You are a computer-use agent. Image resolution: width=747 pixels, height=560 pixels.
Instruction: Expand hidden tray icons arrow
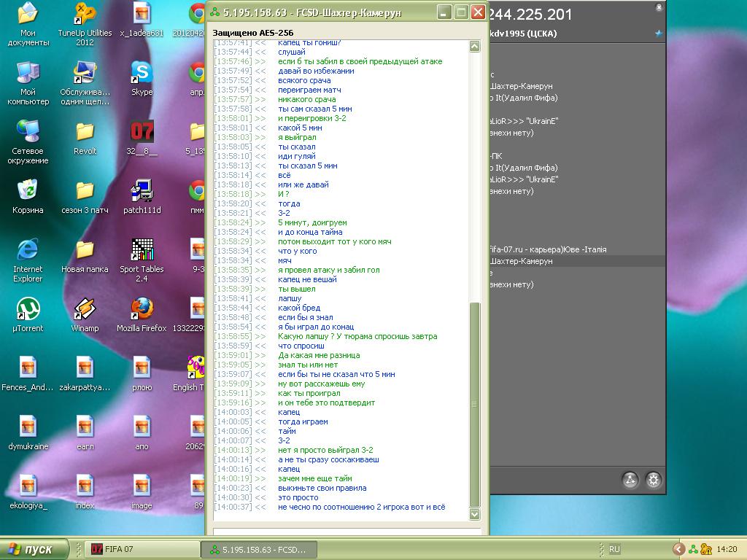(x=678, y=549)
